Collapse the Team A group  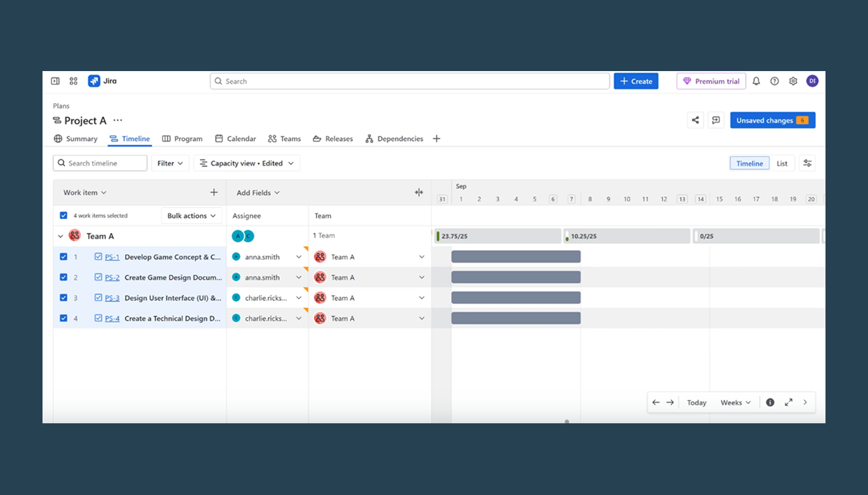(60, 236)
